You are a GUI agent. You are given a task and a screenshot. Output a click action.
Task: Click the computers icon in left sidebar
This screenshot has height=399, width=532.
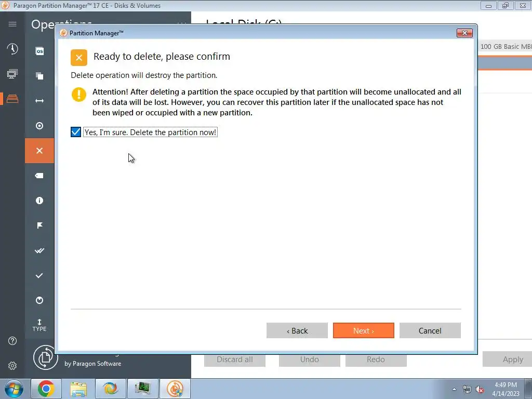(x=12, y=74)
